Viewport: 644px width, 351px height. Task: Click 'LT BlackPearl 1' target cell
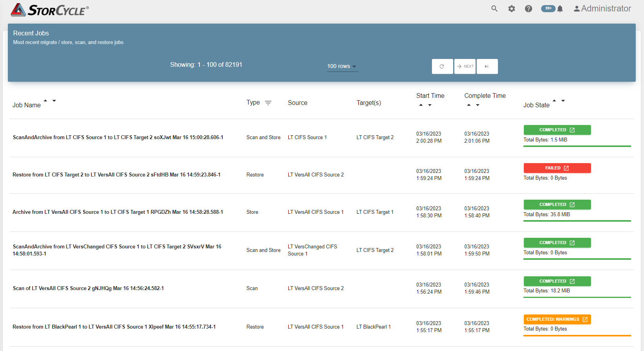(x=373, y=327)
